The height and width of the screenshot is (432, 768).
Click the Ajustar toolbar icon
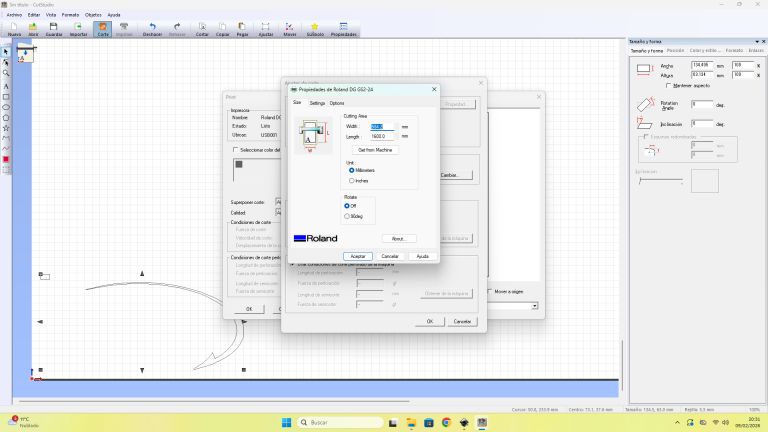(265, 29)
